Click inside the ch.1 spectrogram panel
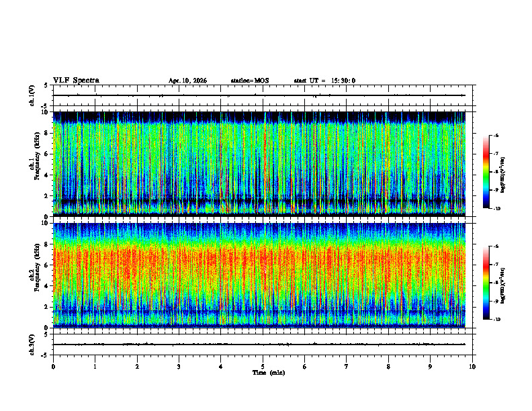 (259, 164)
